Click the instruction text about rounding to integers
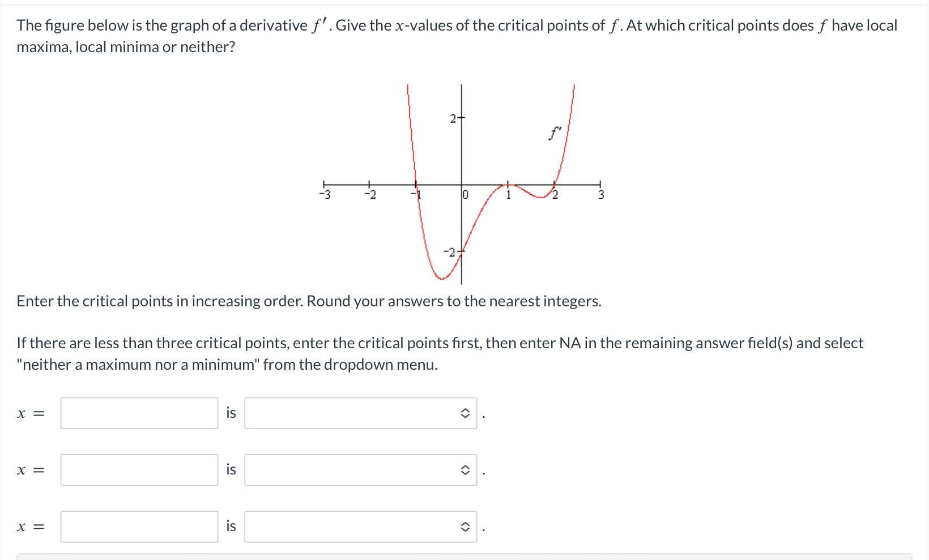This screenshot has height=560, width=929. (309, 301)
